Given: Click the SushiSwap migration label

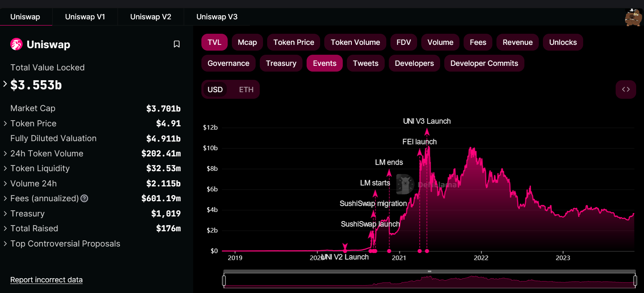Looking at the screenshot, I should 373,204.
